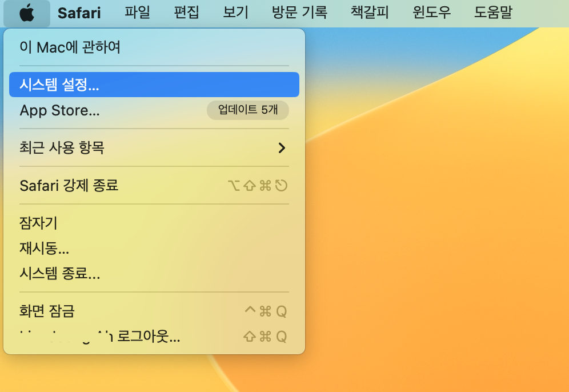Open the 편집 menu
The width and height of the screenshot is (569, 392).
[x=186, y=13]
